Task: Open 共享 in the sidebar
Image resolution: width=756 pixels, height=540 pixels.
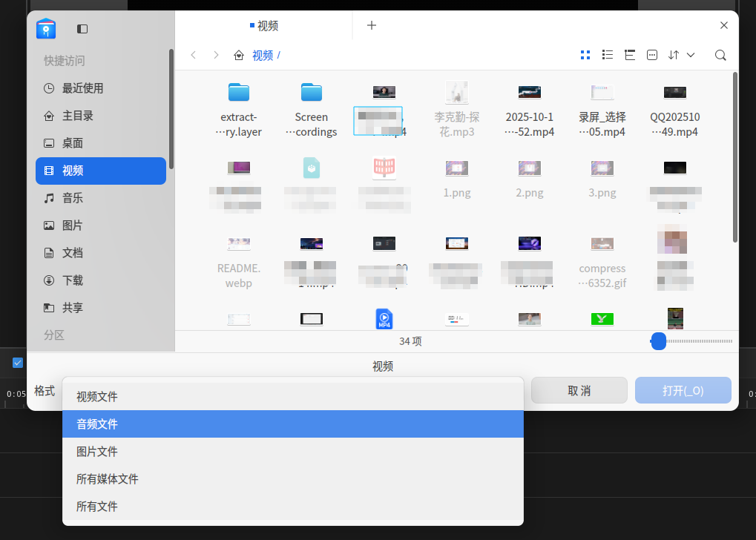Action: tap(101, 308)
